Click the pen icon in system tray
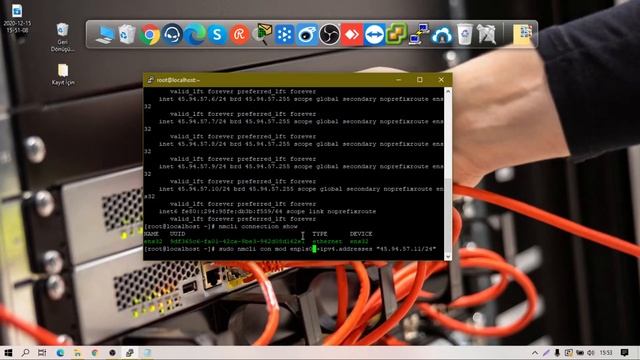 [546, 353]
